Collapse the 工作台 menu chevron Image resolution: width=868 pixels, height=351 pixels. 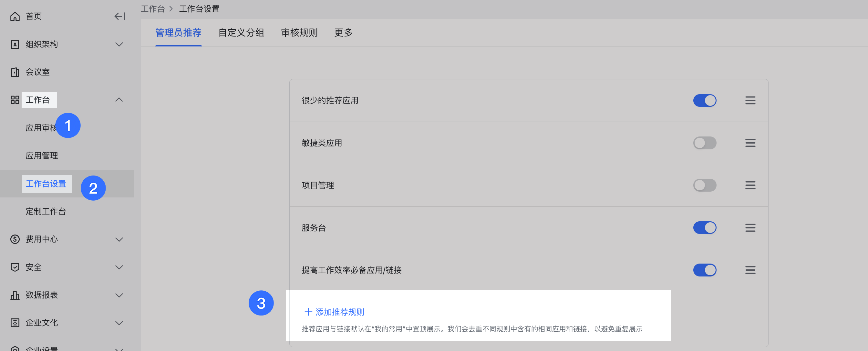coord(119,100)
